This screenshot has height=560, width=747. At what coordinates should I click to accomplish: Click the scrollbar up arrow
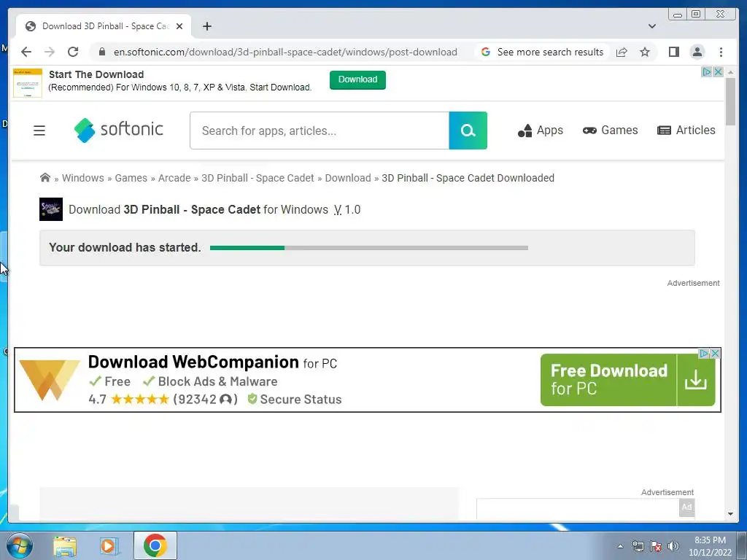(730, 72)
